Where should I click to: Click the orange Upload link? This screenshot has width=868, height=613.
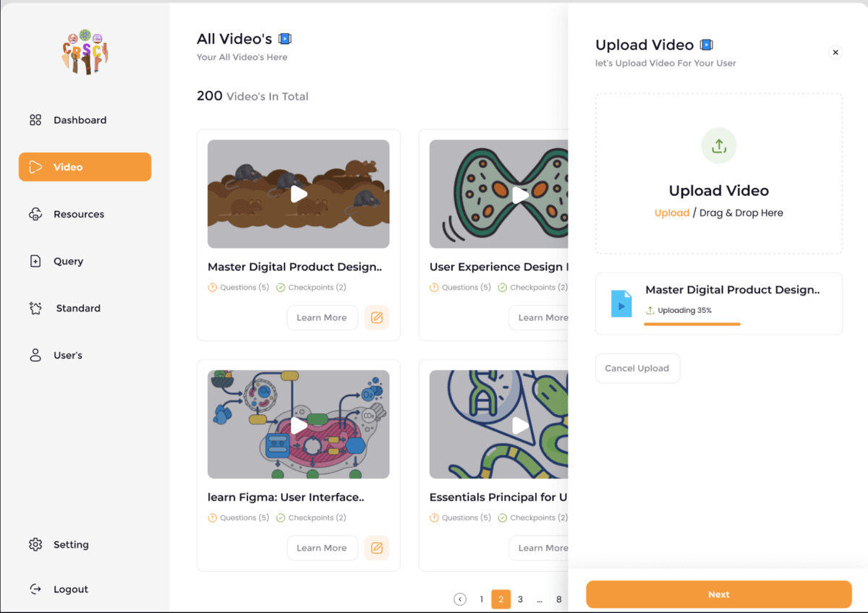click(x=672, y=213)
